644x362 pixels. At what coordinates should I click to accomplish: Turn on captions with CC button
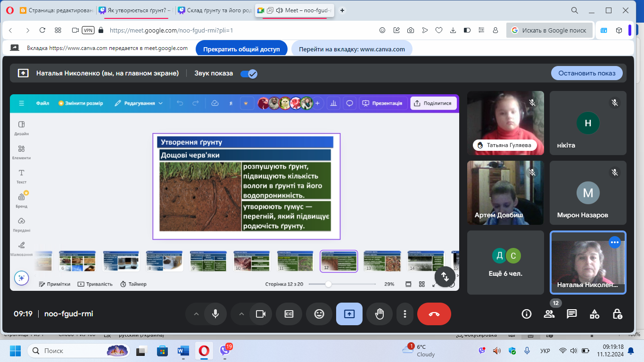[289, 314]
